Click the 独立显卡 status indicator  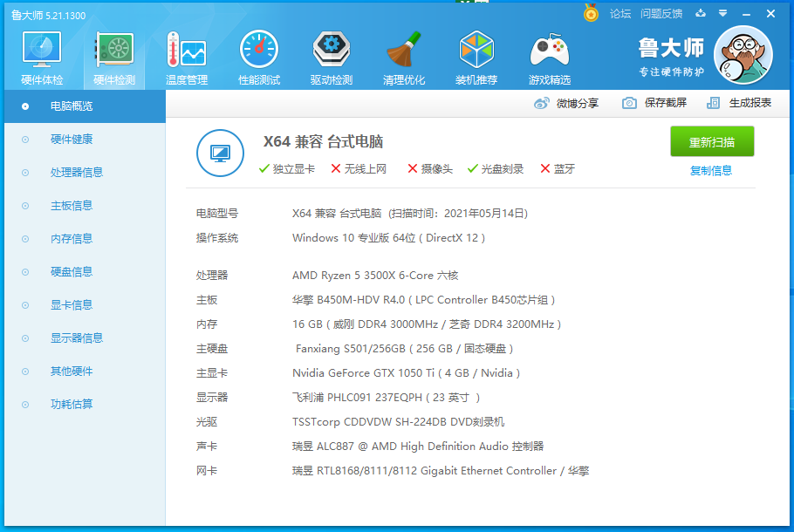tap(286, 169)
